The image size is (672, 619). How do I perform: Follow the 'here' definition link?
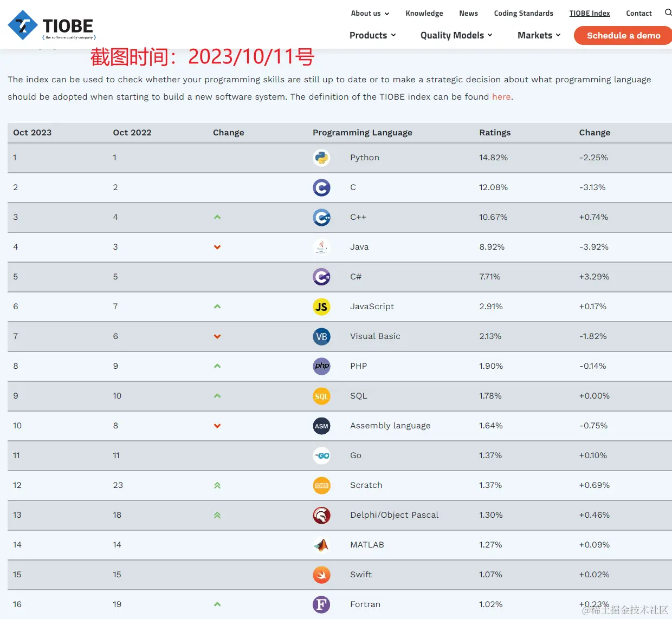pos(501,97)
